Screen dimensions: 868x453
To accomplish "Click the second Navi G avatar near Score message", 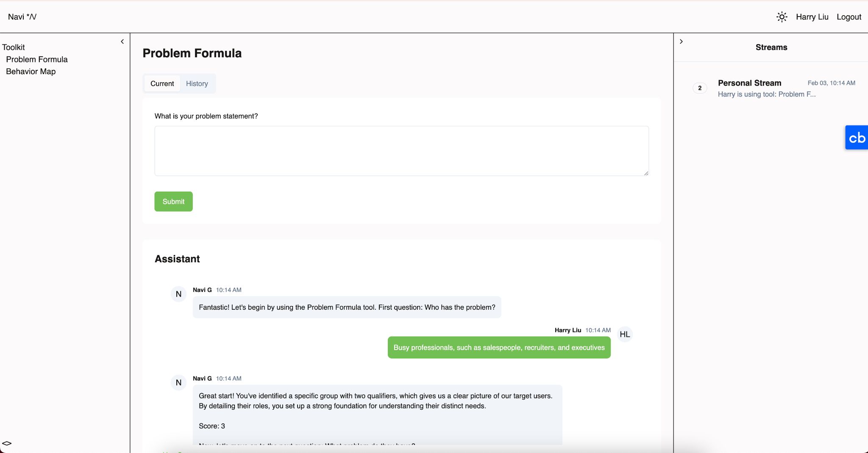I will (178, 383).
